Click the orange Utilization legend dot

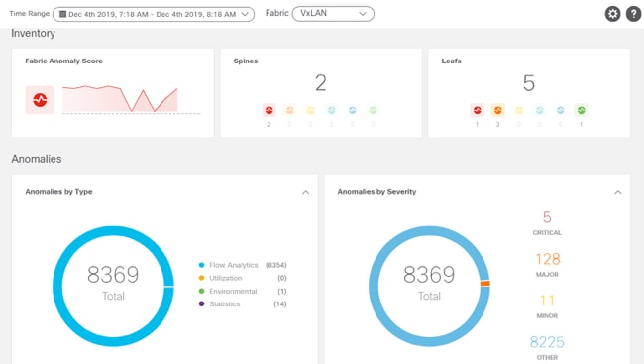click(x=201, y=278)
